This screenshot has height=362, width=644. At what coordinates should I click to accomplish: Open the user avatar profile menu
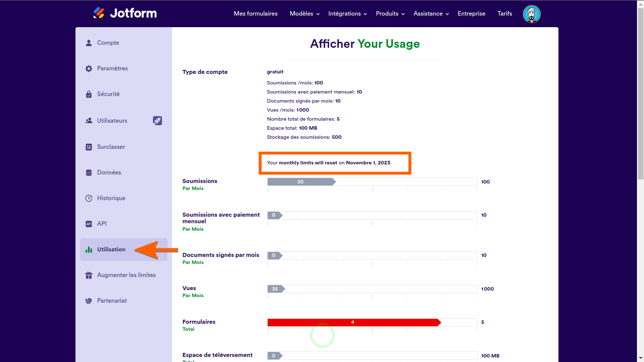click(x=531, y=14)
